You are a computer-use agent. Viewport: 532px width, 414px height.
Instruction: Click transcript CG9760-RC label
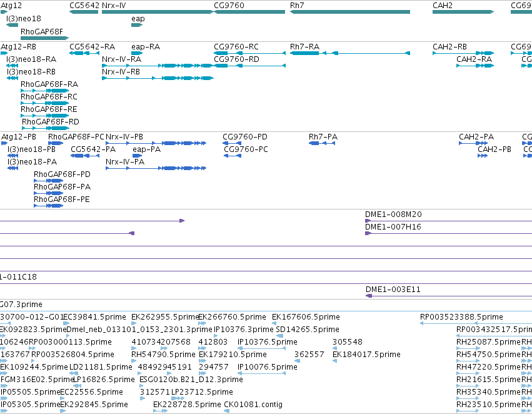[236, 47]
